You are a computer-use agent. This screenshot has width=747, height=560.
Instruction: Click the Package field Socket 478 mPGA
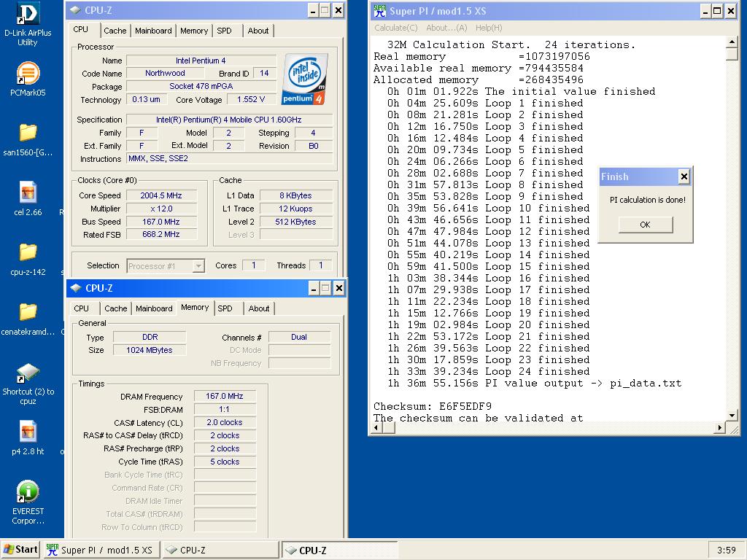click(201, 86)
